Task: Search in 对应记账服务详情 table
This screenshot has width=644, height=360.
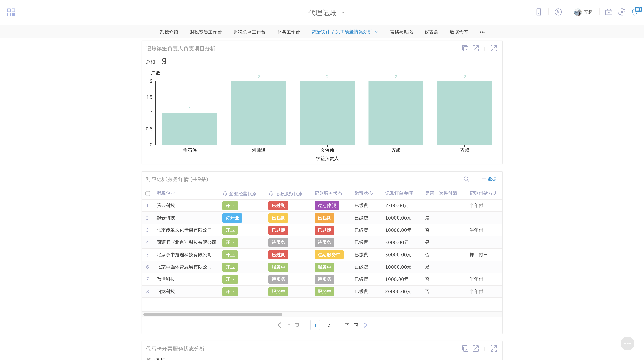Action: [466, 179]
